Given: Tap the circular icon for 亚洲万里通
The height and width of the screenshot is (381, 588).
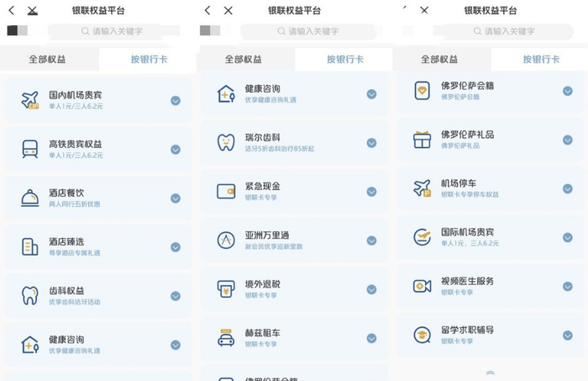Looking at the screenshot, I should [x=226, y=241].
